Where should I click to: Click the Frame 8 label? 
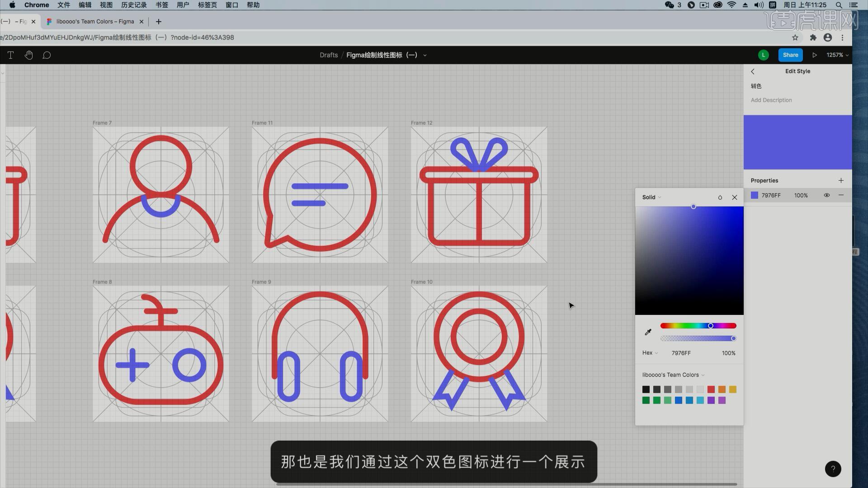point(102,282)
